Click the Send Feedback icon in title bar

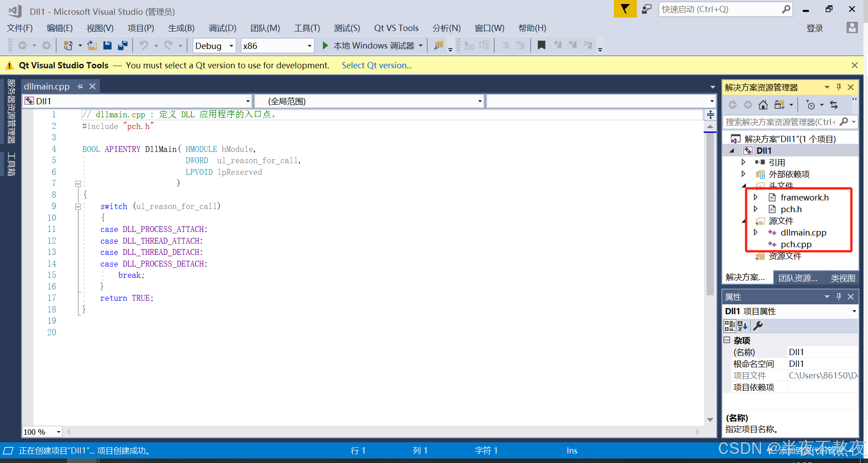[x=646, y=9]
